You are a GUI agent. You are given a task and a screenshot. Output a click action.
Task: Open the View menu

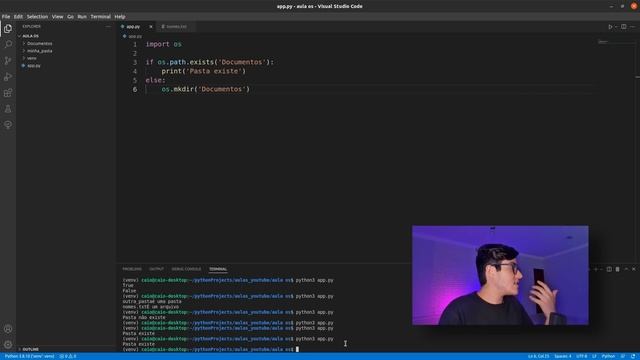(58, 17)
